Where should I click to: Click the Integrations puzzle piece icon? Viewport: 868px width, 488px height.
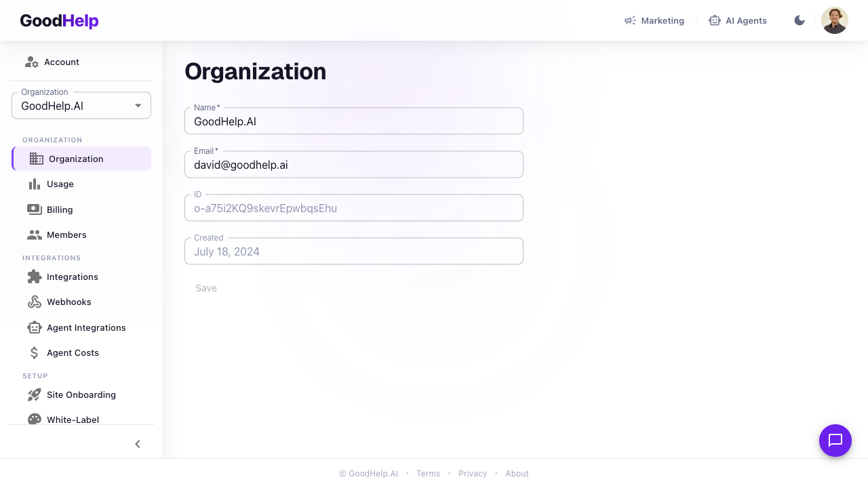pyautogui.click(x=35, y=277)
